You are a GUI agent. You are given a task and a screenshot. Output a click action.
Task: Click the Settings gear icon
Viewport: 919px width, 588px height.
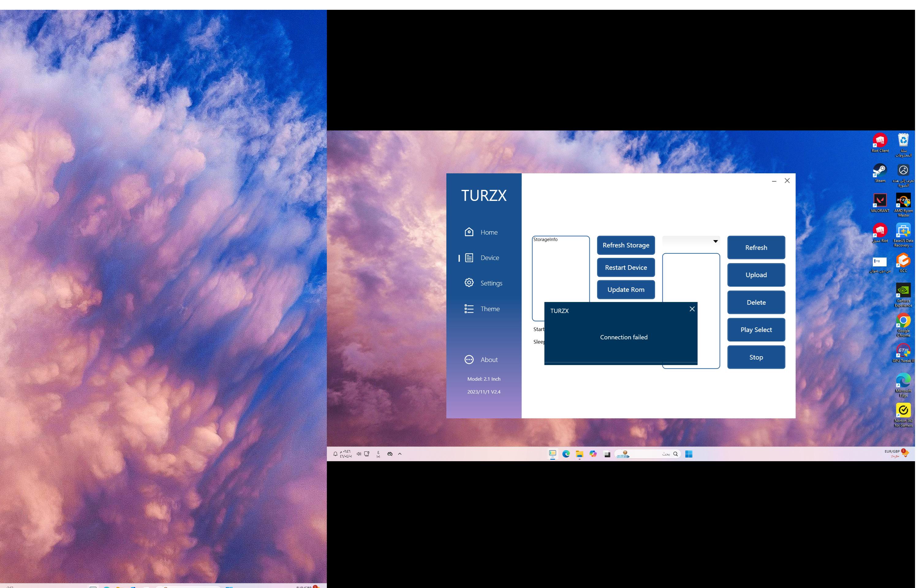point(469,283)
